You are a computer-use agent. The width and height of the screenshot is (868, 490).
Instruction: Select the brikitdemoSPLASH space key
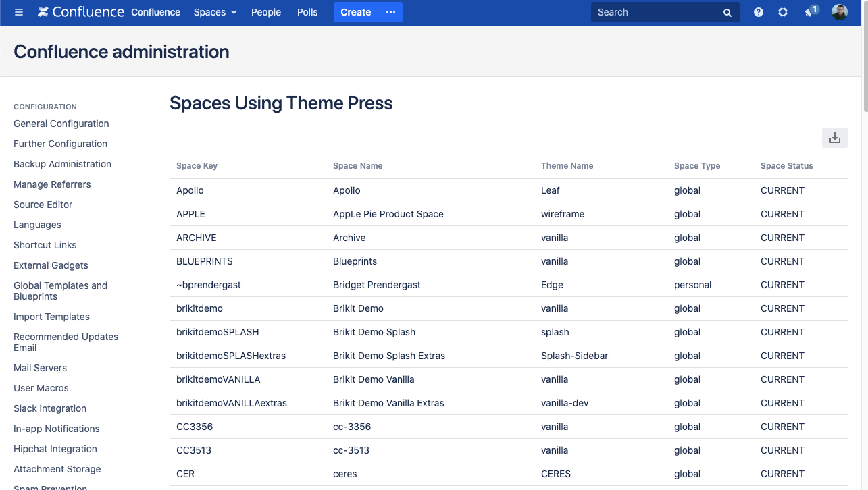click(x=218, y=332)
